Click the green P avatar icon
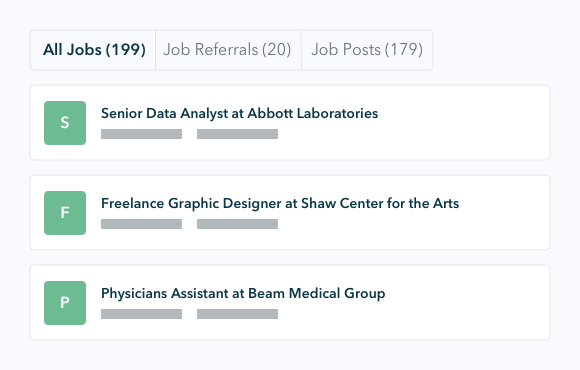The image size is (580, 370). coord(65,303)
